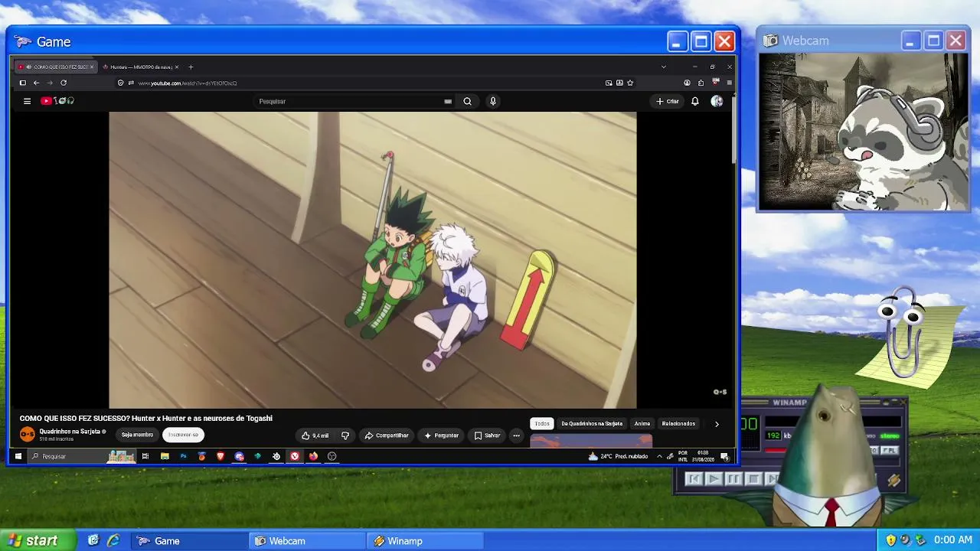Toggle the Winamp PL playlist button
This screenshot has width=980, height=551.
(889, 451)
